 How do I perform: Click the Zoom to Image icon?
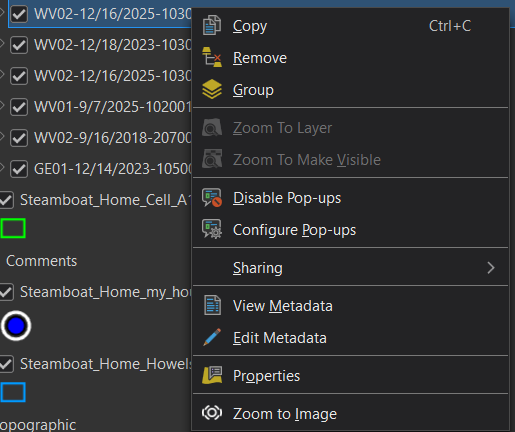pyautogui.click(x=212, y=413)
